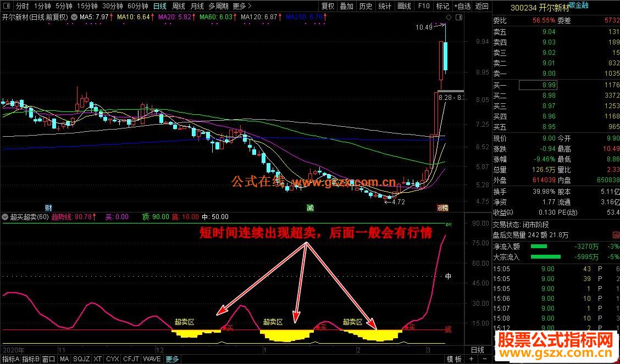Screen dimensions: 620x364
Task: Open 历史 history button
Action: point(366,6)
